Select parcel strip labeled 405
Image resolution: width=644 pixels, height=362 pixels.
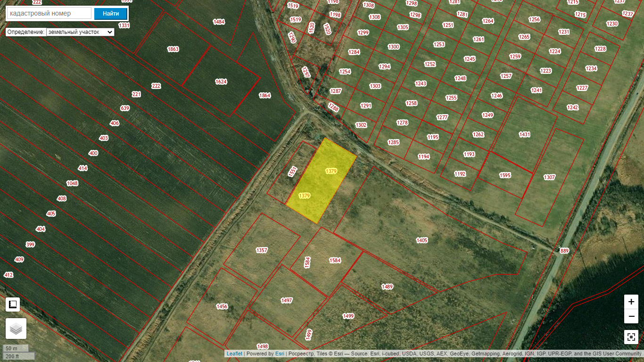click(51, 214)
